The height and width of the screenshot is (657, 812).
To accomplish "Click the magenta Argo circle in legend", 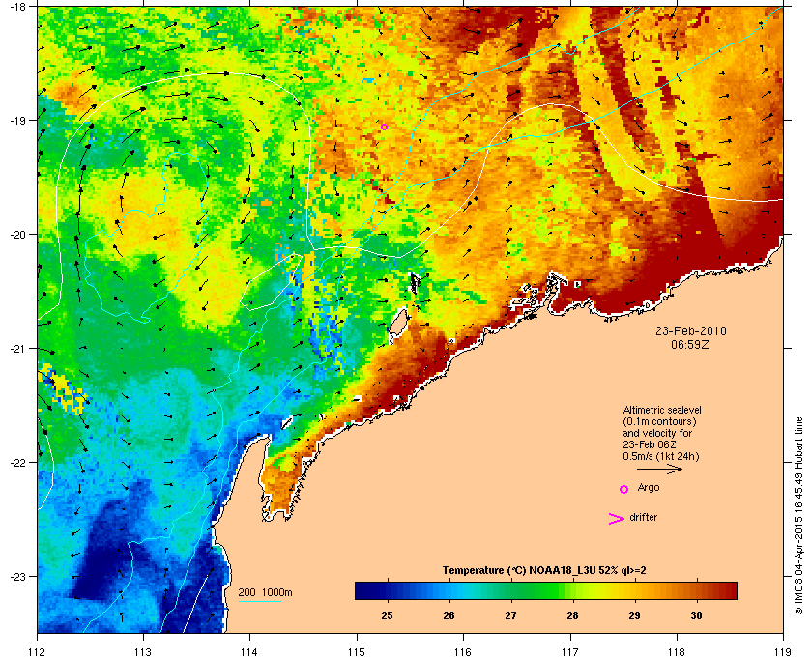I will pyautogui.click(x=624, y=489).
